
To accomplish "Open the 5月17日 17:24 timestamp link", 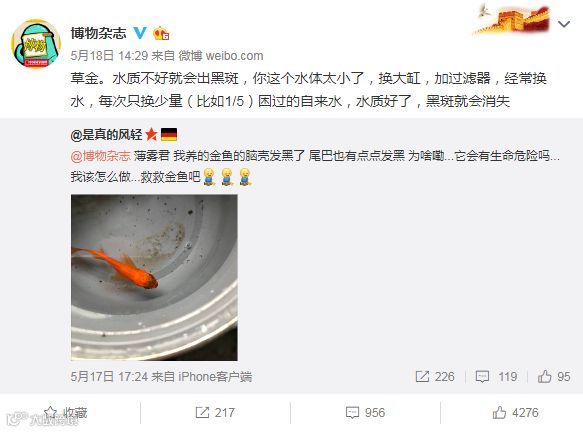I will (x=109, y=377).
